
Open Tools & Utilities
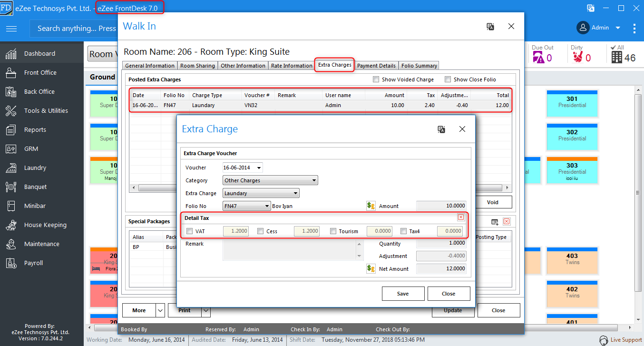42,110
